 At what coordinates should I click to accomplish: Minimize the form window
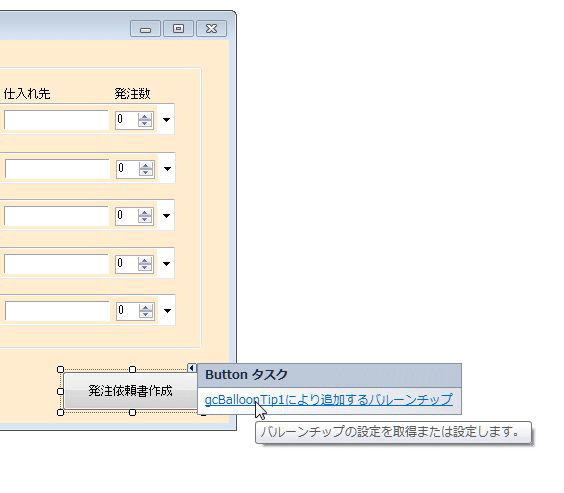tap(145, 28)
